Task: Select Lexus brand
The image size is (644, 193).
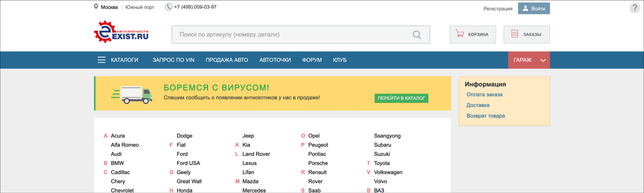Action: point(250,163)
